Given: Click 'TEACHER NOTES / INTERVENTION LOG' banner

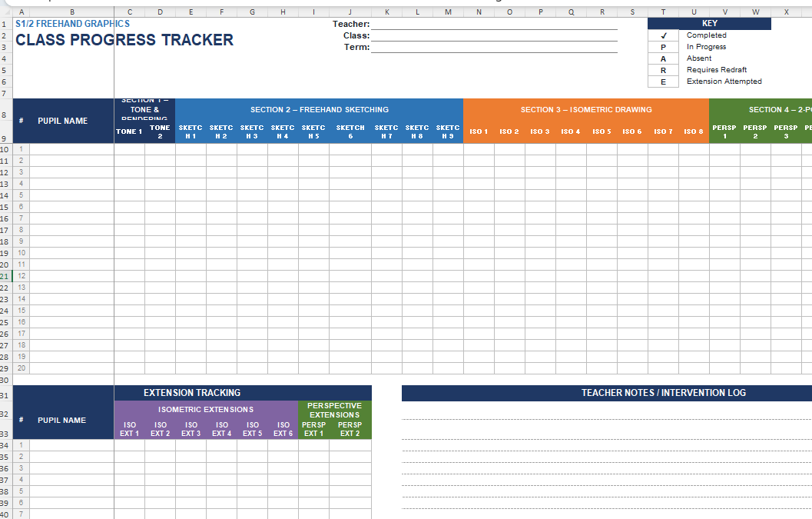Looking at the screenshot, I should coord(664,393).
